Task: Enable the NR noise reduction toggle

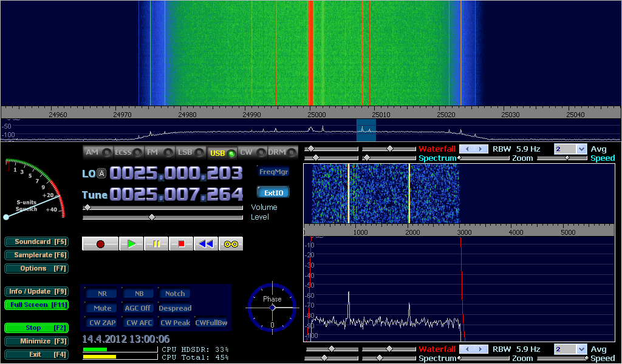Action: tap(101, 294)
